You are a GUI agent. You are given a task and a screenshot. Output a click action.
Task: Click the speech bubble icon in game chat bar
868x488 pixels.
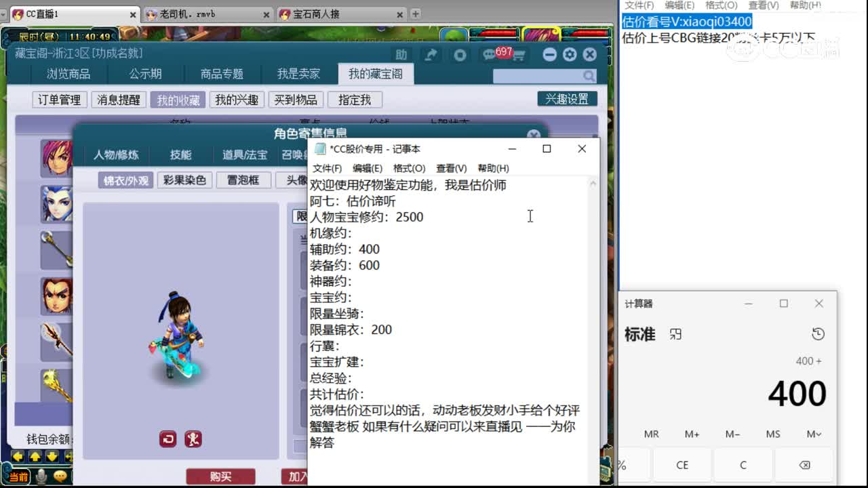coord(61,476)
